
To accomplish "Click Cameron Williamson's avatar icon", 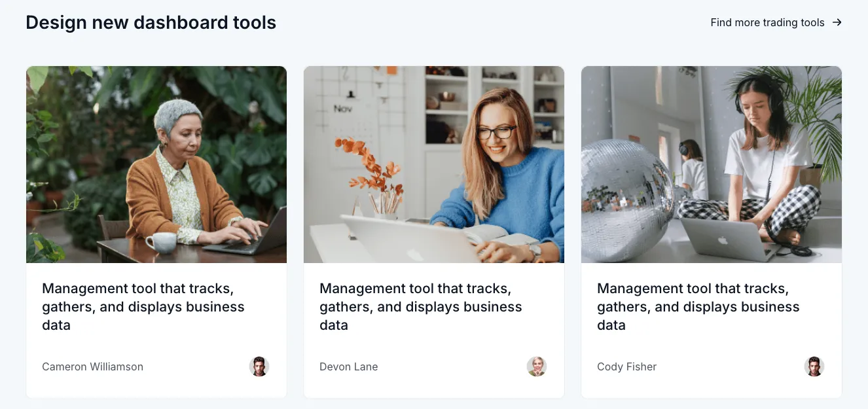I will tap(259, 366).
